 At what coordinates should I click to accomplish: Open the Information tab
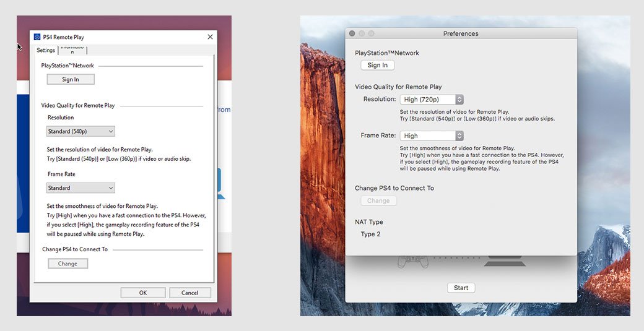[x=72, y=49]
